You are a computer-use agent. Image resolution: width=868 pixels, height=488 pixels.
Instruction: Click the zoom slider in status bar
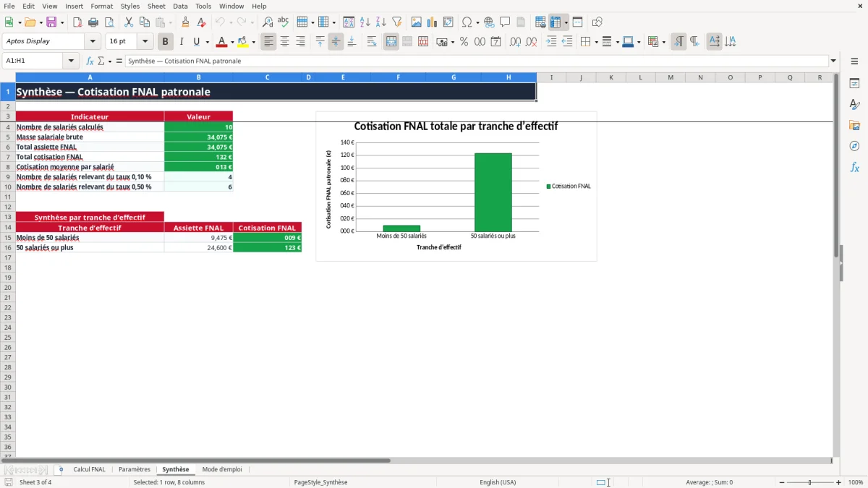point(810,482)
